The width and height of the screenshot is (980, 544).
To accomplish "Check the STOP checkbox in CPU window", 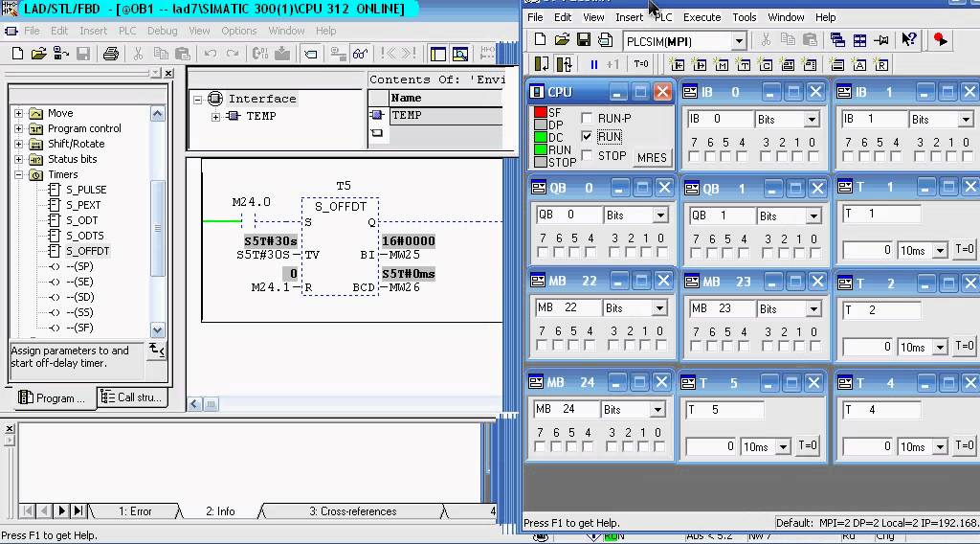I will [587, 155].
